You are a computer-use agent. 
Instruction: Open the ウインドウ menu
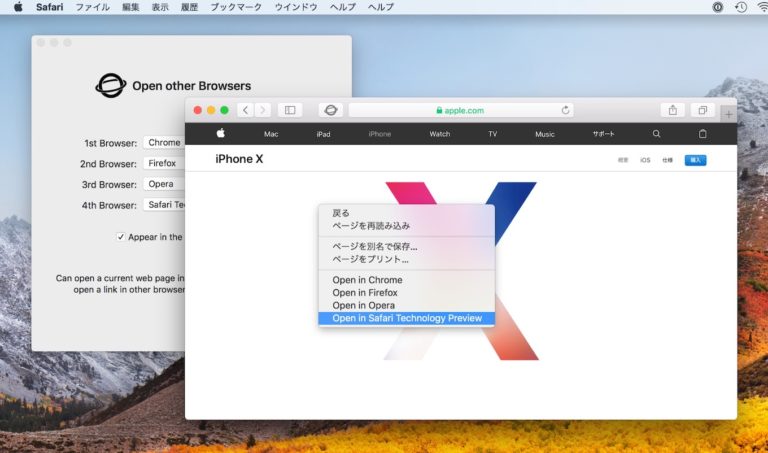click(x=296, y=7)
